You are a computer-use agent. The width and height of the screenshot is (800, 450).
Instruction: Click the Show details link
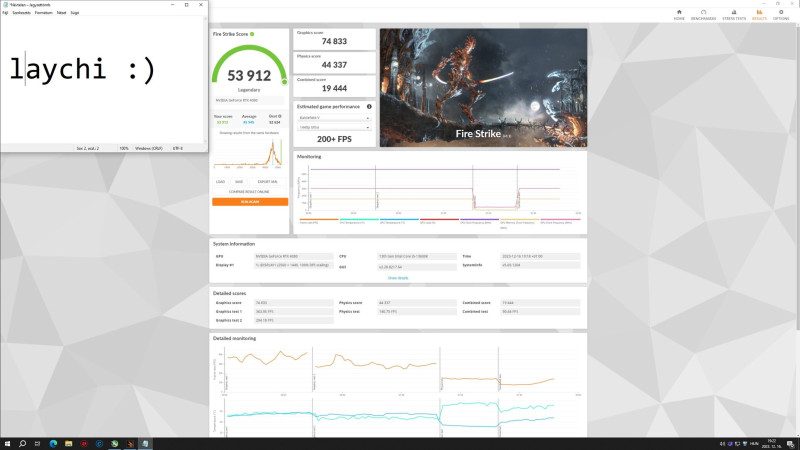(x=398, y=278)
